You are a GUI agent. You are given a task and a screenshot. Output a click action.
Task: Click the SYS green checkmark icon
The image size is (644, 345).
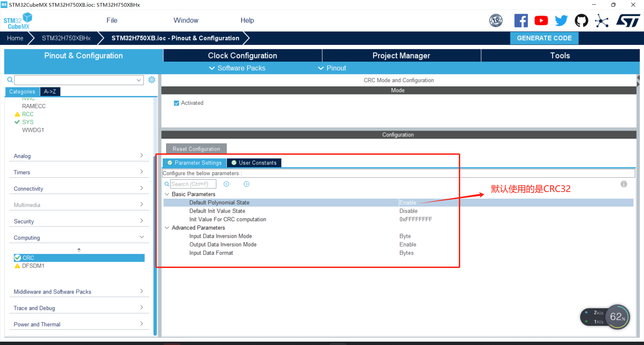17,122
